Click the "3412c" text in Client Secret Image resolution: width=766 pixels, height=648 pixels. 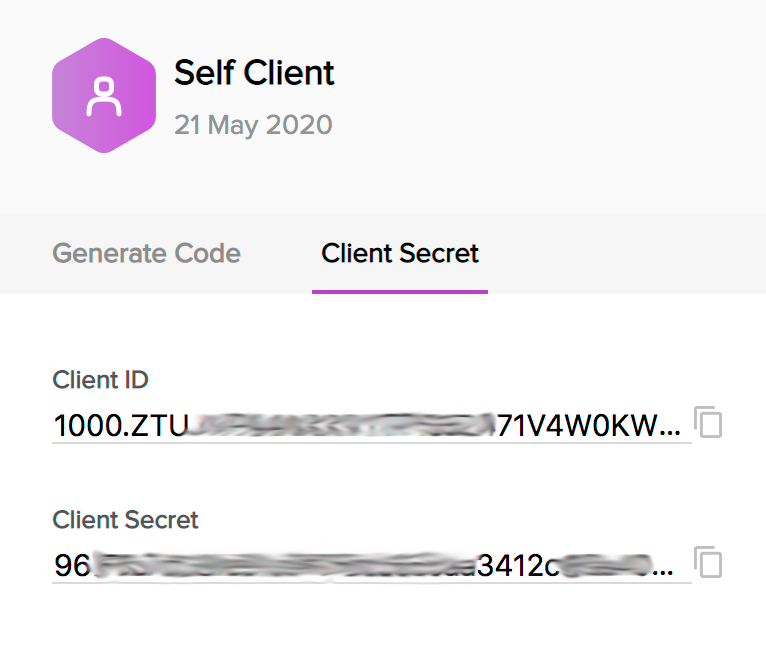pyautogui.click(x=518, y=566)
